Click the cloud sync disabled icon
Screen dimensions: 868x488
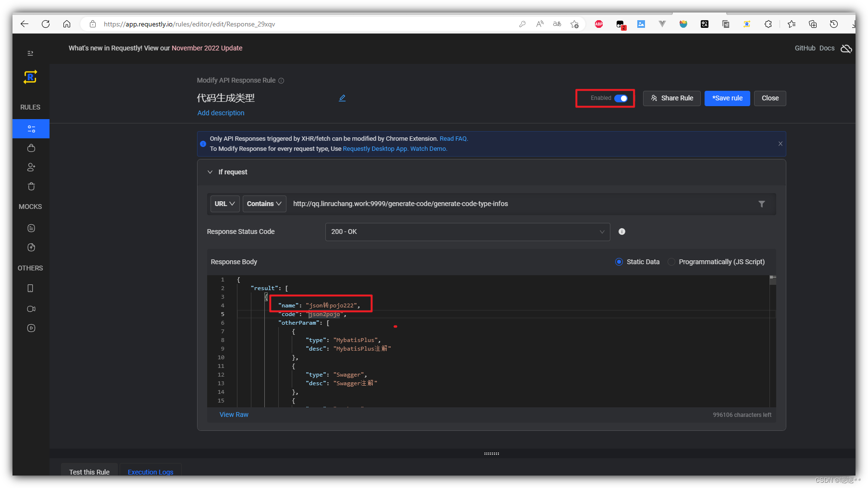pos(846,49)
